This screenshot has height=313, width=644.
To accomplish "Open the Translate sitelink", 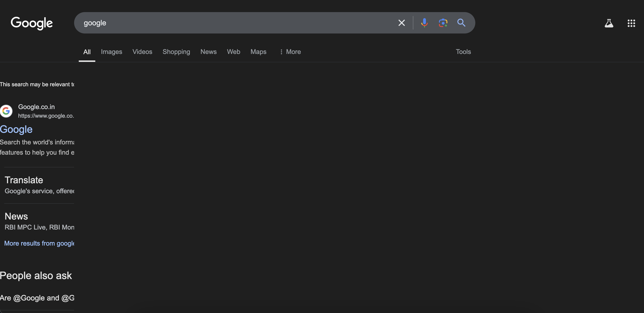I will [x=24, y=180].
